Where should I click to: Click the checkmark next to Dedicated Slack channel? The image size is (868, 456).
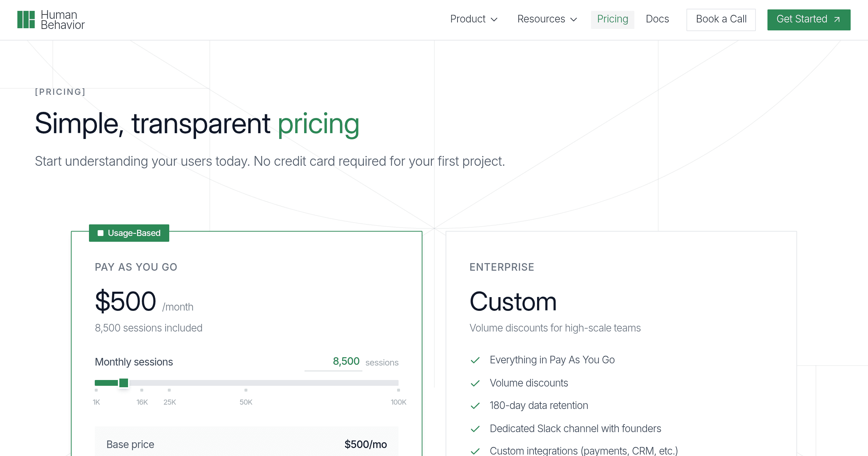click(475, 429)
